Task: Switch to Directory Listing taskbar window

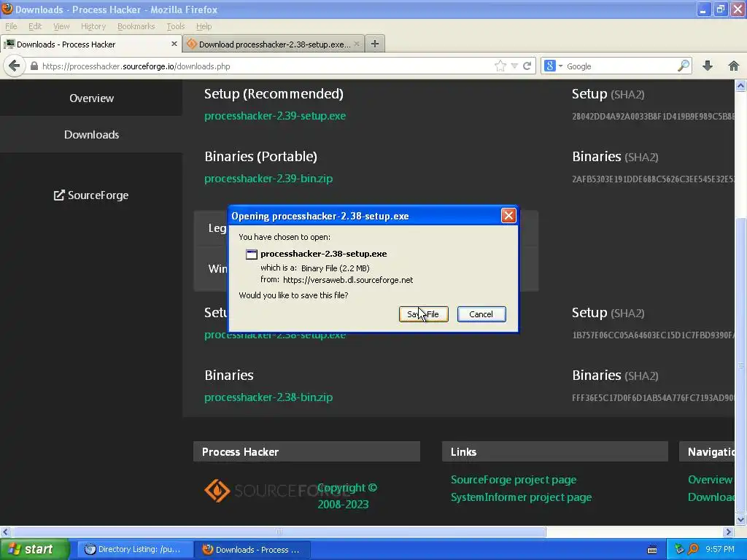Action: [x=135, y=549]
